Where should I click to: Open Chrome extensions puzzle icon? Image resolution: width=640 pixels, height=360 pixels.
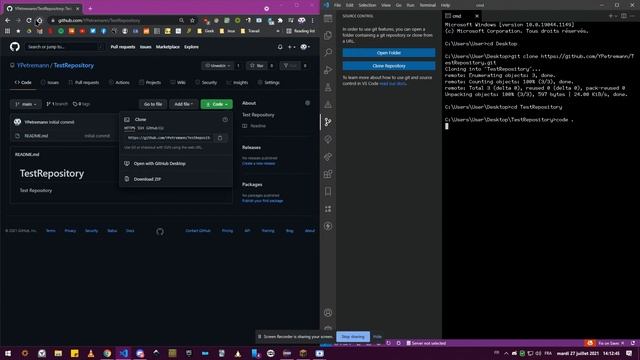tap(280, 20)
